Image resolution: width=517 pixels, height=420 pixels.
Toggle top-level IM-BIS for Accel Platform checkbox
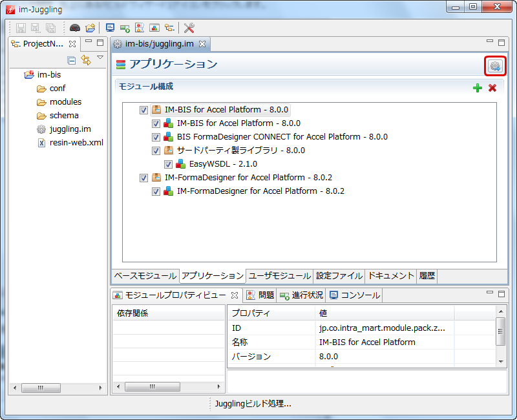(x=143, y=110)
